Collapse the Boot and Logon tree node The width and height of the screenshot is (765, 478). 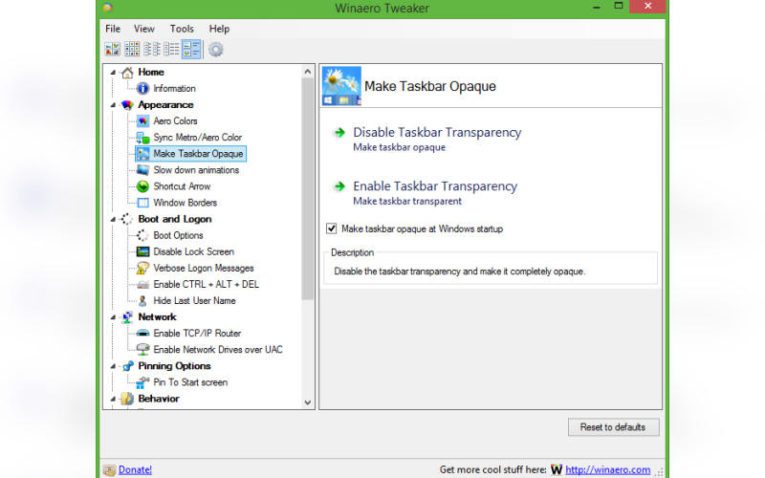(x=113, y=219)
